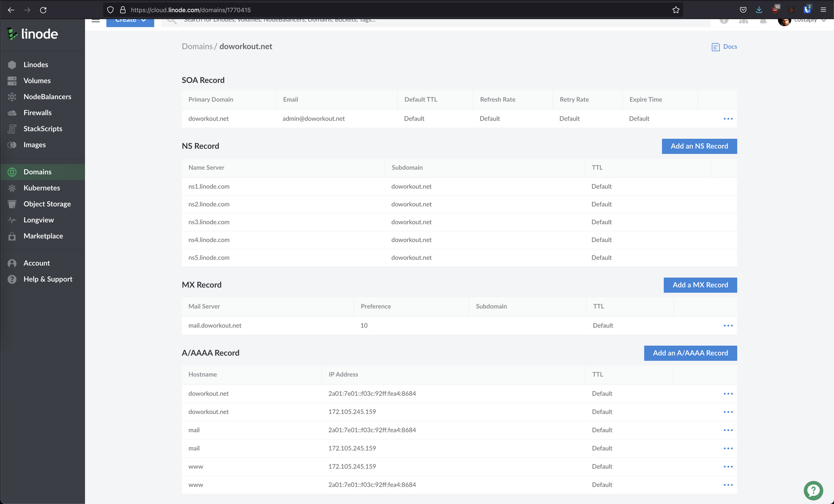The image size is (834, 504).
Task: Click the Object Storage bucket icon
Action: click(x=12, y=204)
